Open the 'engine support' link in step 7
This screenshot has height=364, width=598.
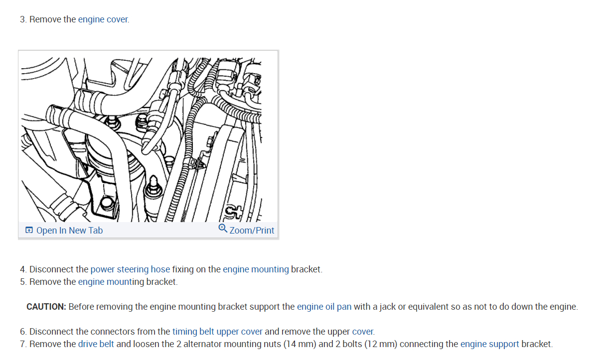pos(490,344)
